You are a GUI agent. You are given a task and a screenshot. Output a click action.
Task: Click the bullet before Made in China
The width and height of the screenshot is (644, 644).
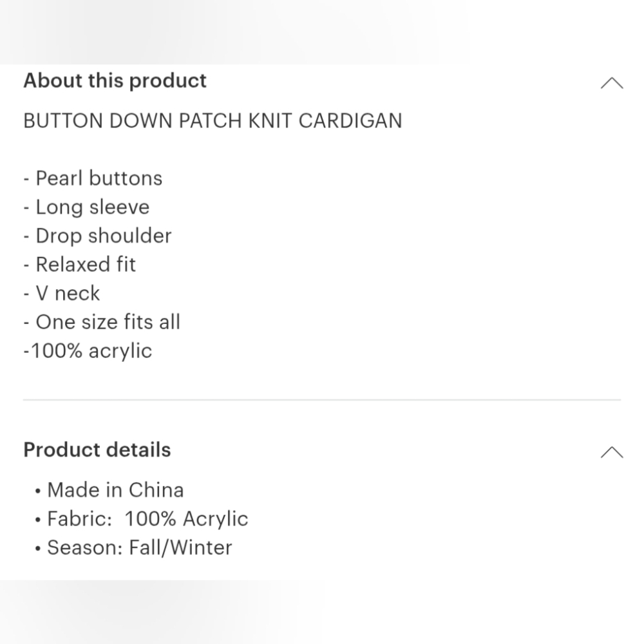[x=39, y=491]
